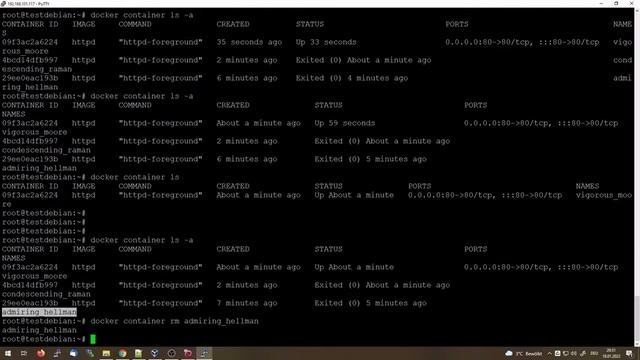
Task: Click the green terminal cursor block
Action: click(x=93, y=339)
